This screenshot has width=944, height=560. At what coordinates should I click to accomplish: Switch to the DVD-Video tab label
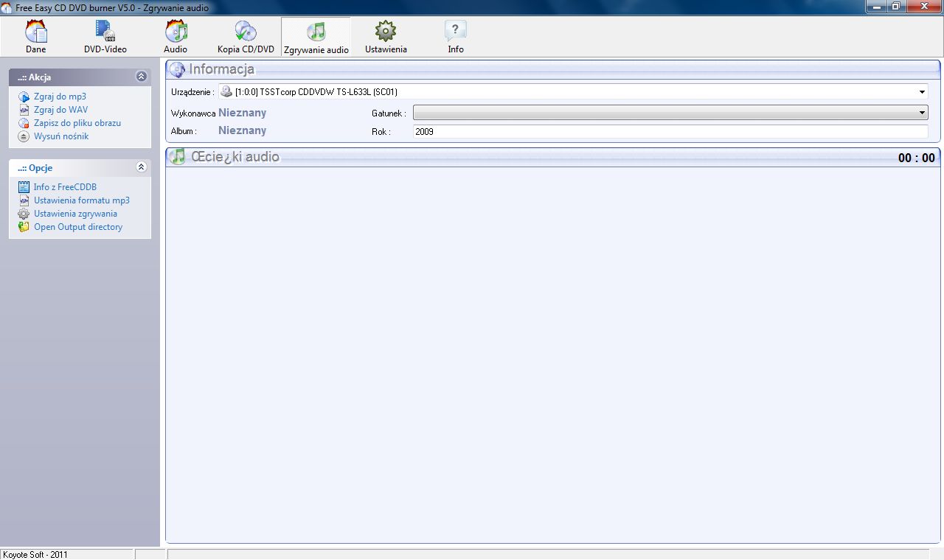(x=105, y=49)
